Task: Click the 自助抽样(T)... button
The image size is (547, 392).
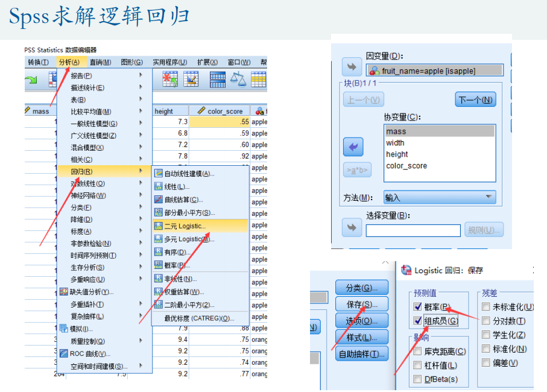Action: (362, 354)
